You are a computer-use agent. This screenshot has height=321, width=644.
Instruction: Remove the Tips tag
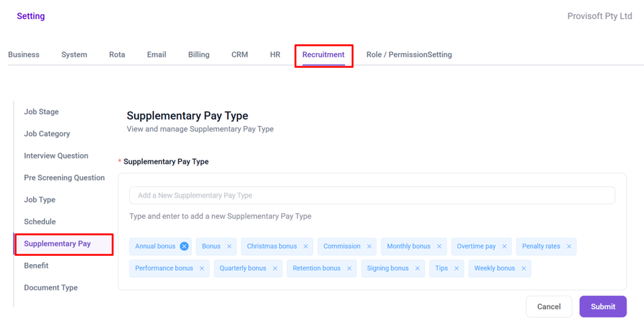[x=456, y=268]
